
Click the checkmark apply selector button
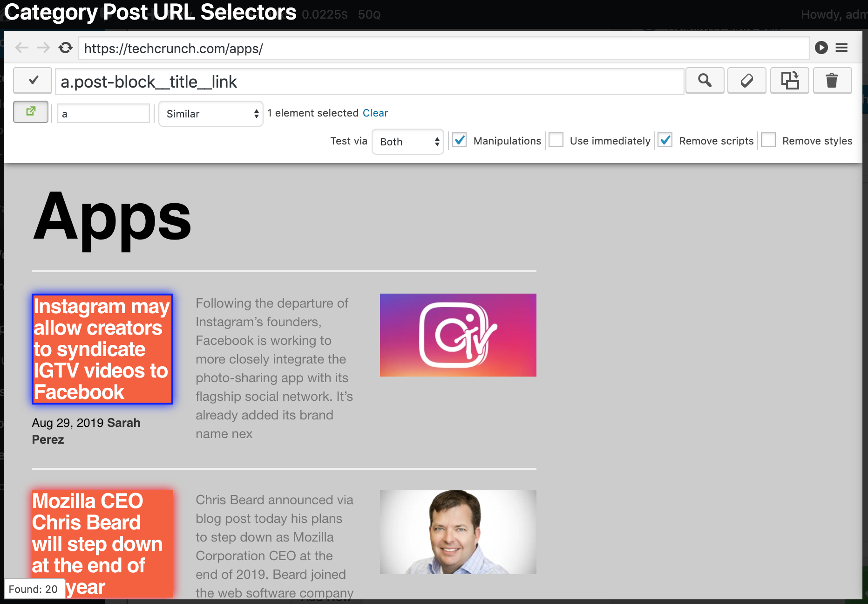coord(33,81)
